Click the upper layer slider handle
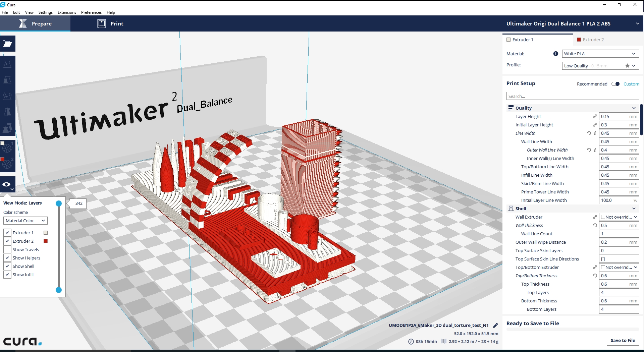644x352 pixels. pyautogui.click(x=59, y=203)
